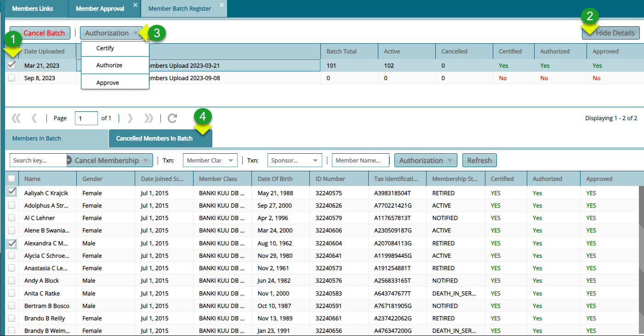
Task: Click the Member Name search field
Action: 360,161
